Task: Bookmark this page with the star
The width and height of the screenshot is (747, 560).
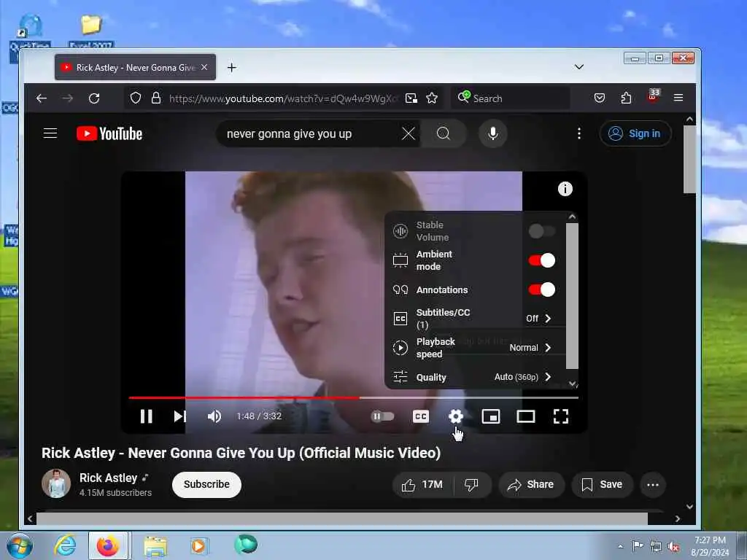Action: [432, 98]
